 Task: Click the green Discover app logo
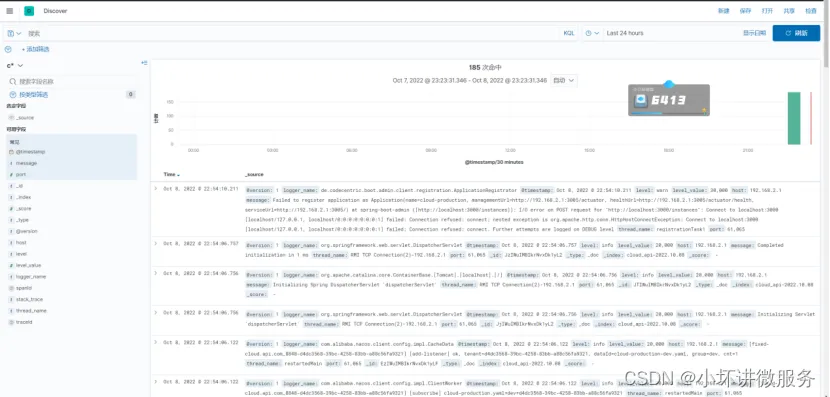click(29, 11)
